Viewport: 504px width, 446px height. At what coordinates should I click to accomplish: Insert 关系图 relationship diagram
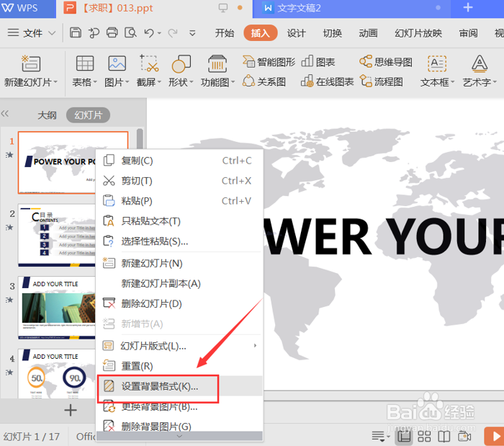[x=264, y=81]
